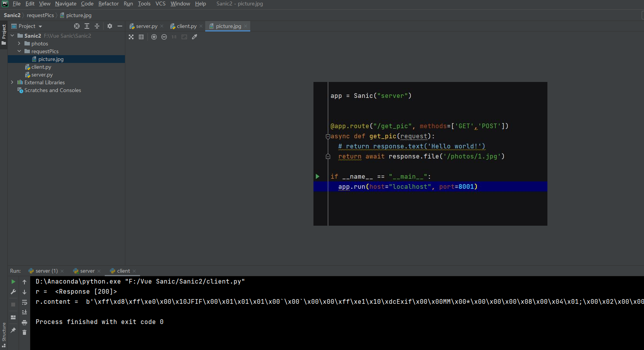Zoom in on the image

(x=154, y=37)
